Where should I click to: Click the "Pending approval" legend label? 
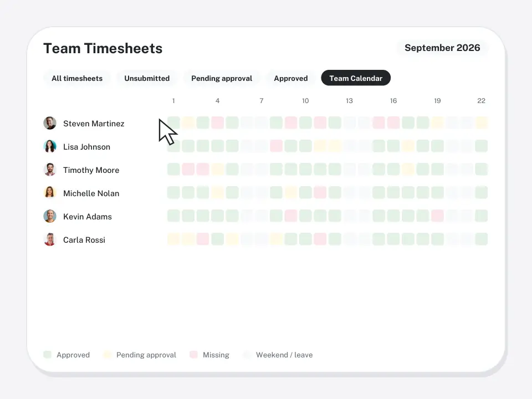click(146, 355)
